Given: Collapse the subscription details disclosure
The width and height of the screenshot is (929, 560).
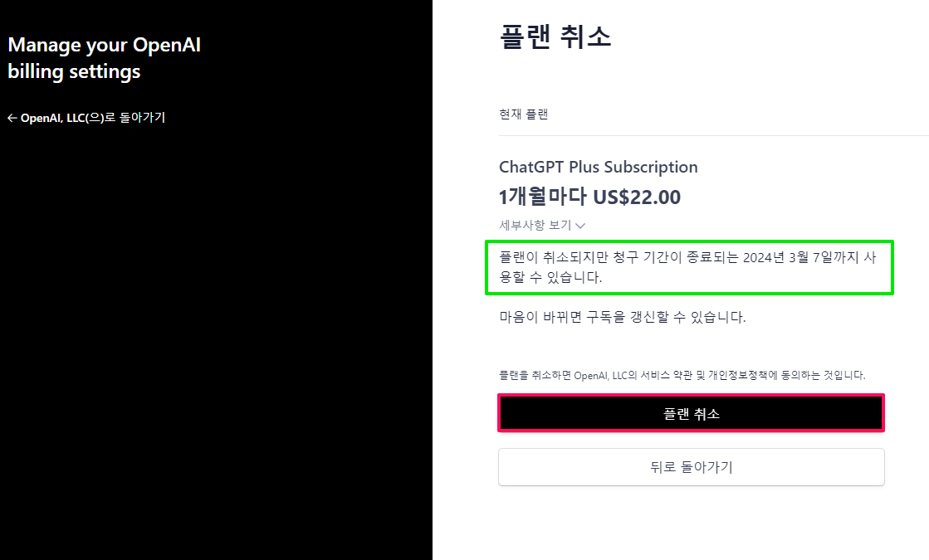Looking at the screenshot, I should pyautogui.click(x=542, y=226).
